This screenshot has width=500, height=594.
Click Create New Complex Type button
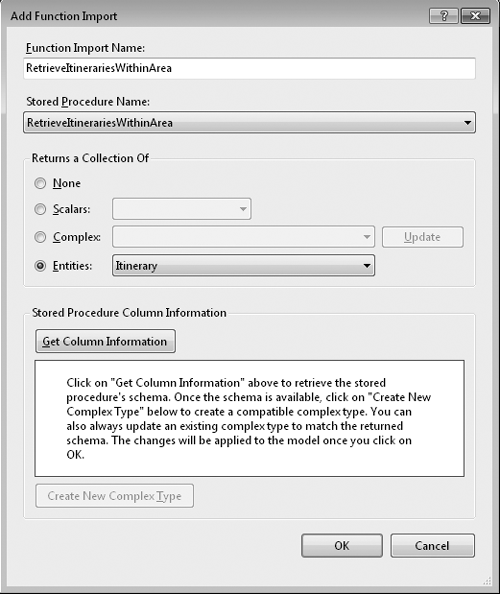click(x=114, y=496)
